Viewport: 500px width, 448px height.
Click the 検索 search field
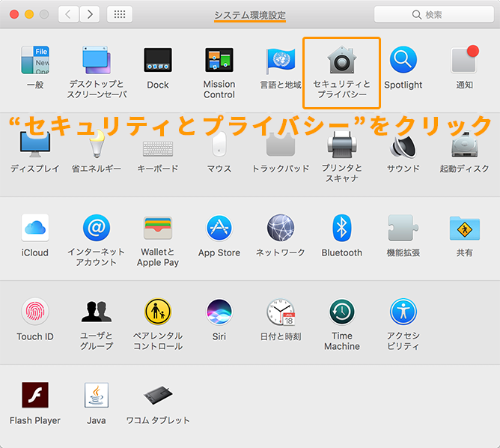click(x=433, y=14)
